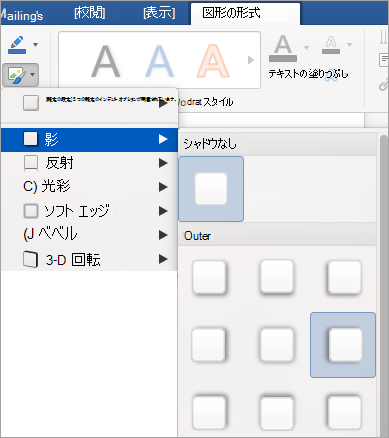
Task: Open the 影 shadow submenu
Action: point(89,140)
